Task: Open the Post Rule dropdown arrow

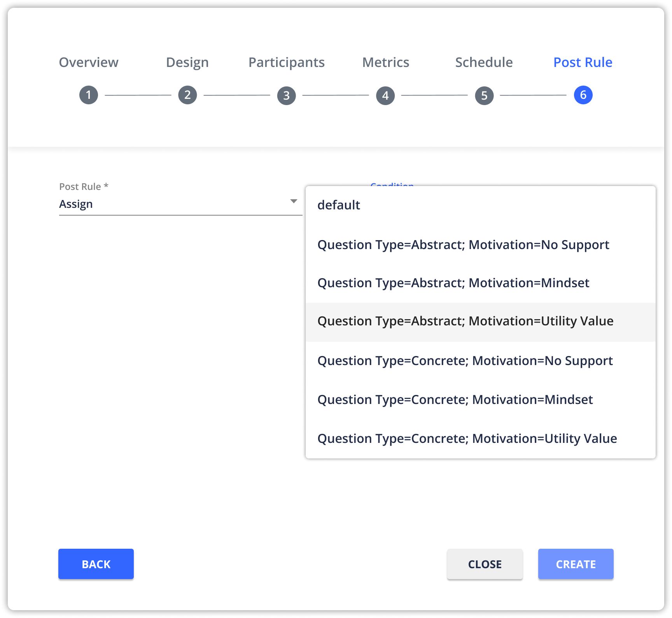Action: (x=294, y=201)
